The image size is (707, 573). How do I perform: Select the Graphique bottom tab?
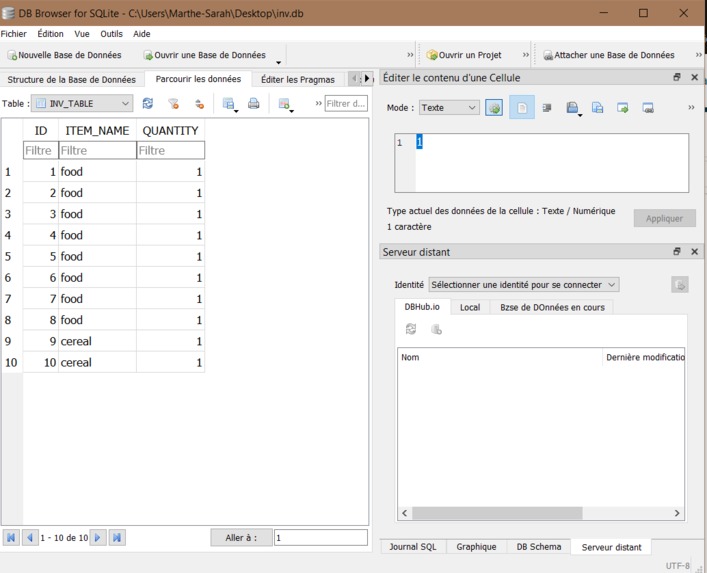click(x=476, y=547)
